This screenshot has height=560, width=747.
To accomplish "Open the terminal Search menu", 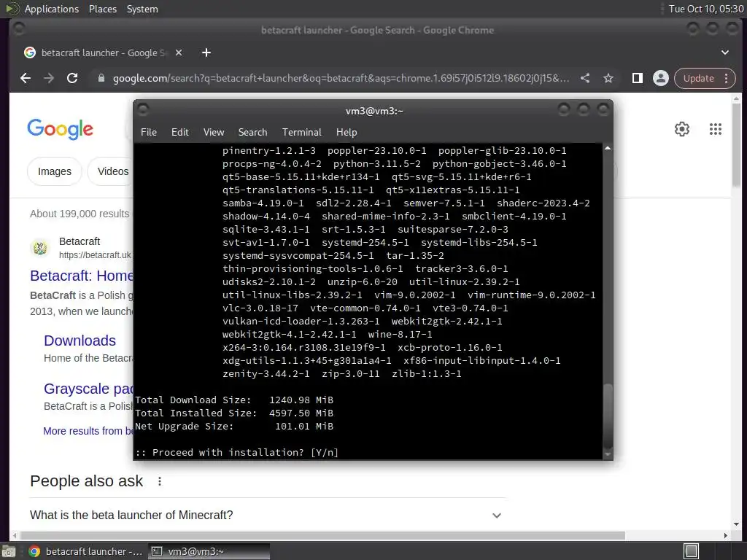I will point(252,133).
